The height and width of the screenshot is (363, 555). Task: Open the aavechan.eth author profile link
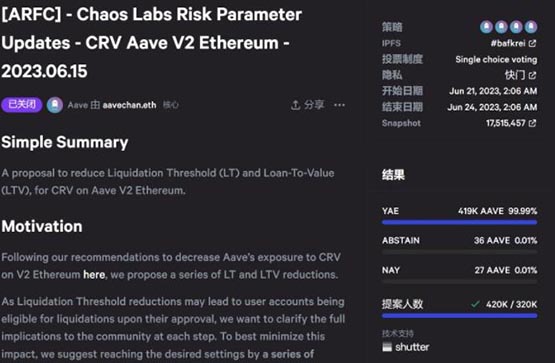pyautogui.click(x=129, y=105)
